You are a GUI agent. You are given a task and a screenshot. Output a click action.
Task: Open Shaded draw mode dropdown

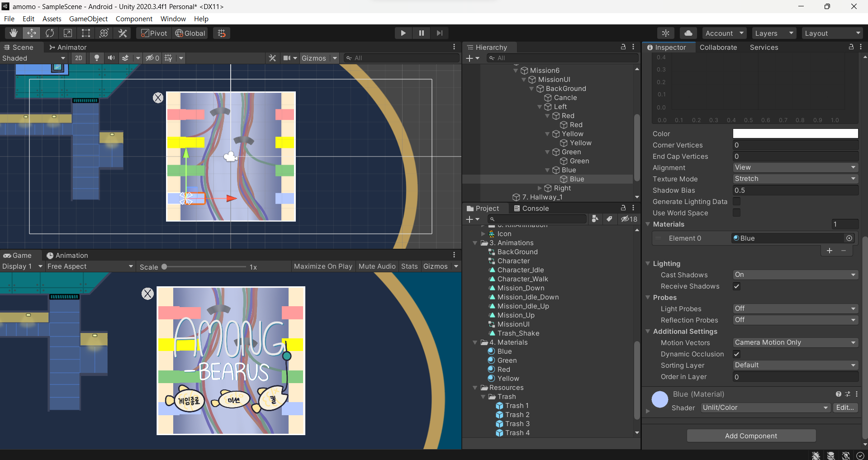point(34,58)
